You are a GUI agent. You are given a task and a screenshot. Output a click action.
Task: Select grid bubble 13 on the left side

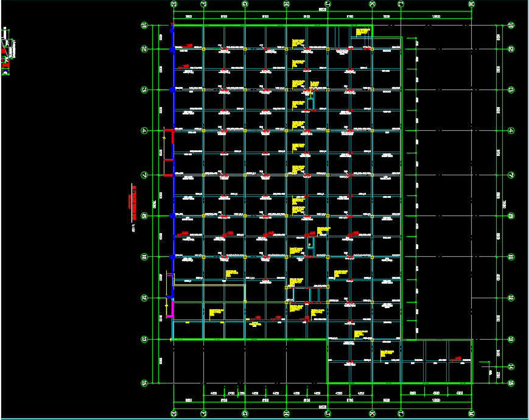tap(144, 339)
